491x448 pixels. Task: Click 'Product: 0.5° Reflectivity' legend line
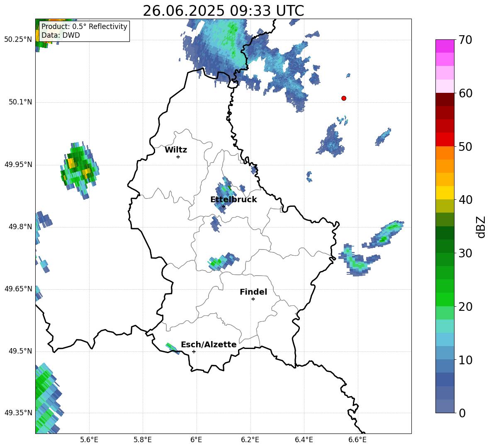click(x=84, y=26)
